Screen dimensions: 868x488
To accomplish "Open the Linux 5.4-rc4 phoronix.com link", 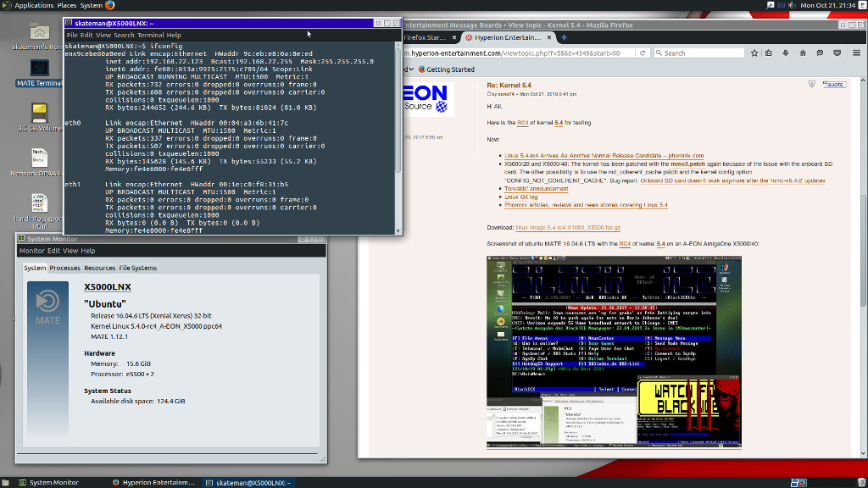I will point(604,156).
